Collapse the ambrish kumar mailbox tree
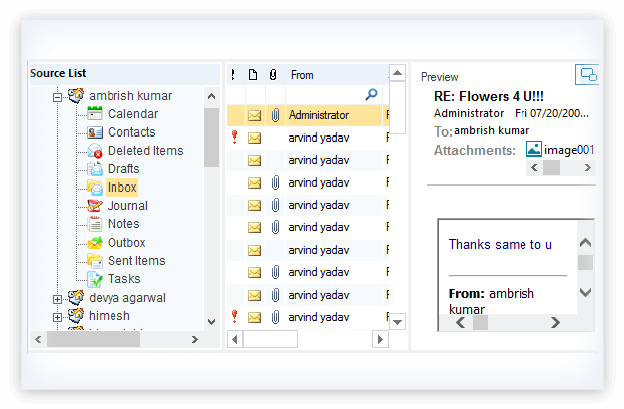624x409 pixels. point(58,96)
